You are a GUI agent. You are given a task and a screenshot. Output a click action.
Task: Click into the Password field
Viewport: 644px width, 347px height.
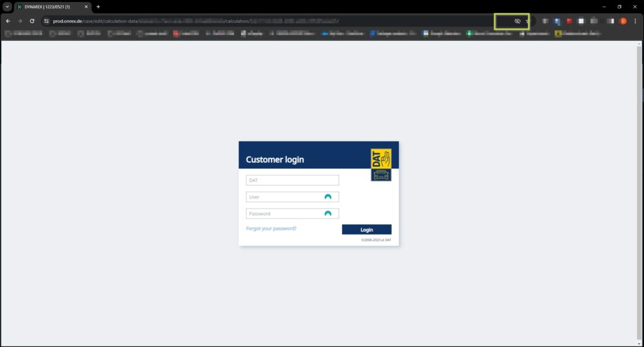coord(284,214)
